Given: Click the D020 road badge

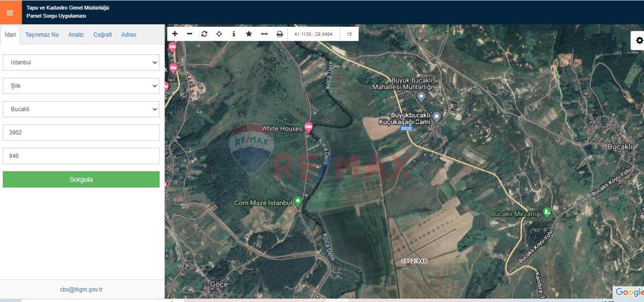Looking at the screenshot, I should coord(406,129).
